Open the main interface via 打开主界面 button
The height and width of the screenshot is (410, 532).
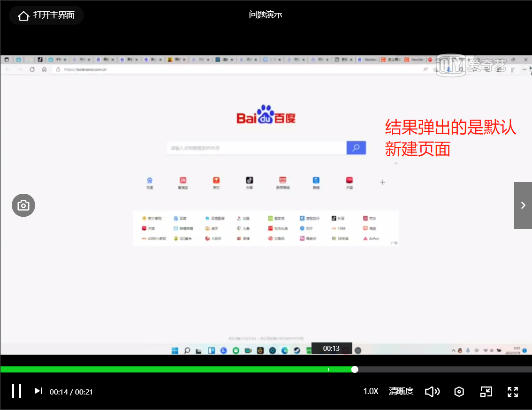pyautogui.click(x=46, y=15)
